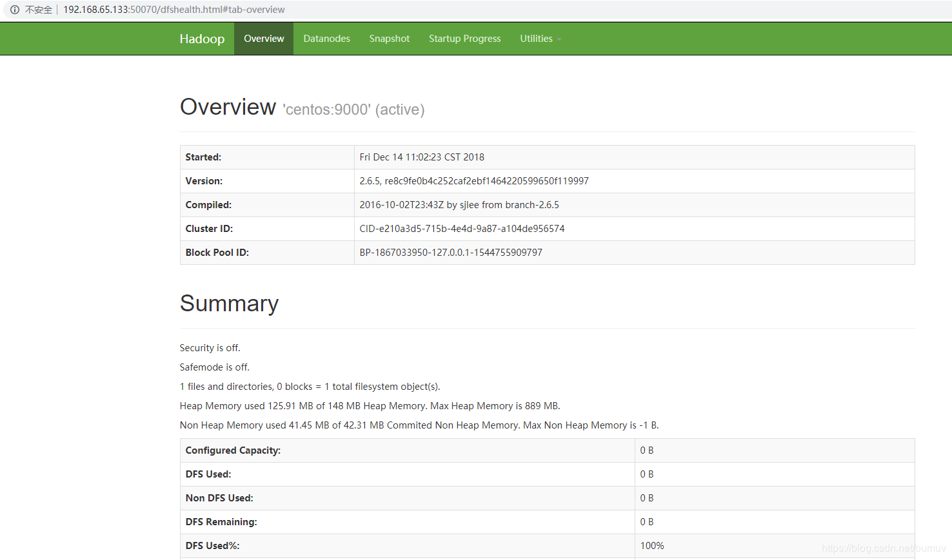Click the Block Pool ID: label cell
The image size is (952, 560).
pos(267,253)
